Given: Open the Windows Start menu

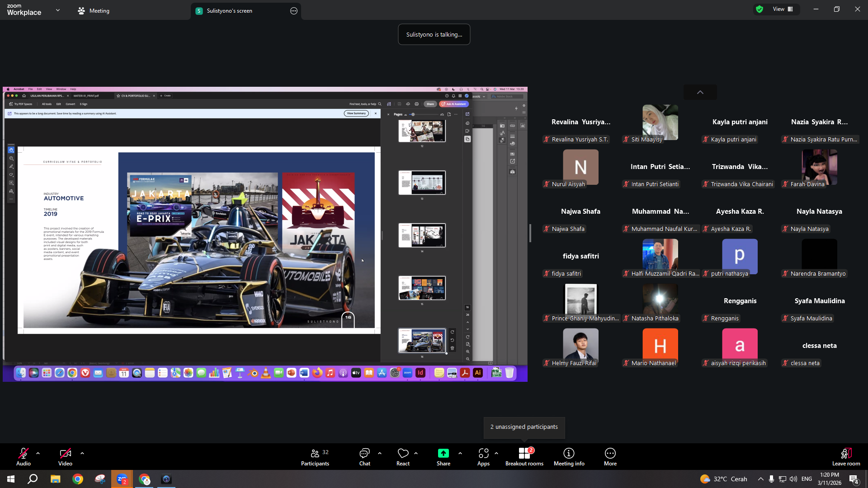Looking at the screenshot, I should [x=11, y=479].
